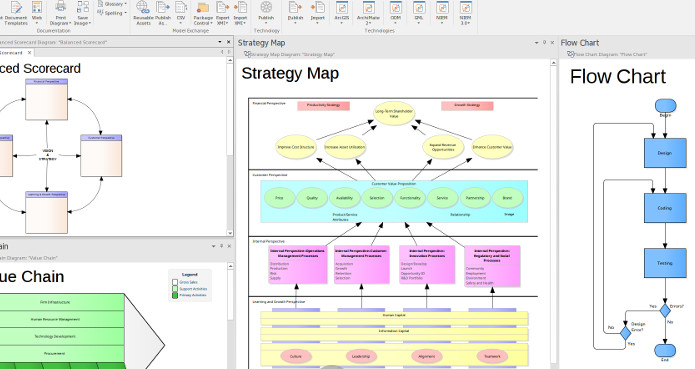Select the Testing step in Flow Chart

point(664,263)
